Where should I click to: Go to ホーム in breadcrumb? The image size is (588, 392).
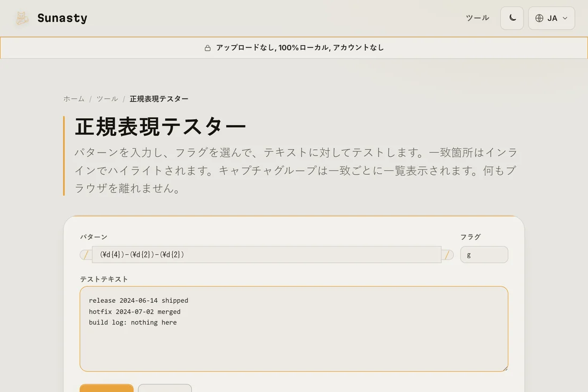(74, 98)
